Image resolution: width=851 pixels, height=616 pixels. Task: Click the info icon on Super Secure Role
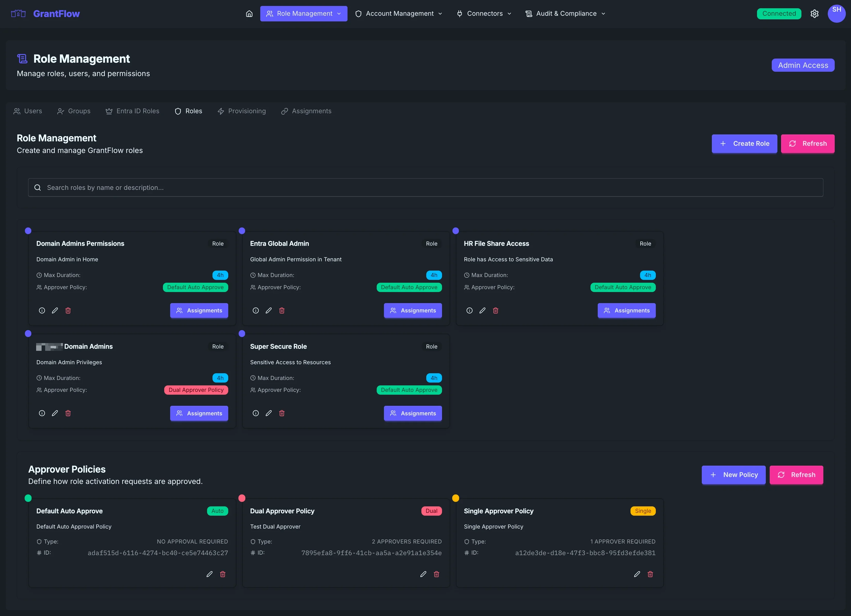(x=256, y=413)
